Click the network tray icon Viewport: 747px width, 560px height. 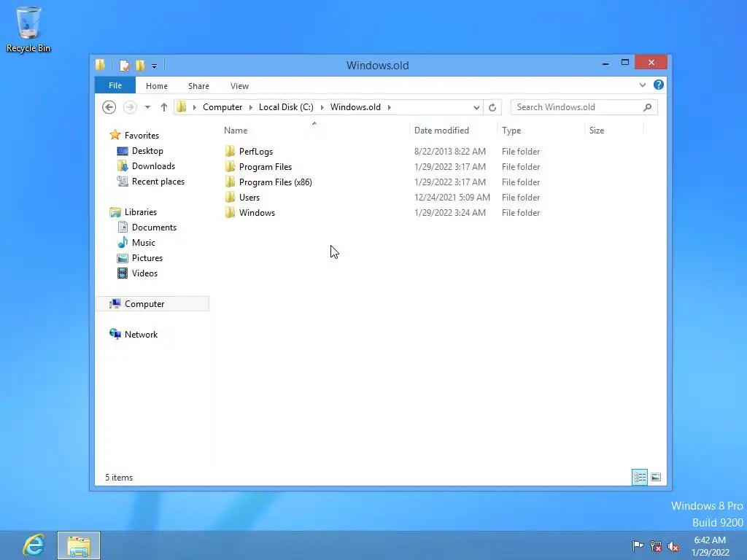(x=656, y=545)
